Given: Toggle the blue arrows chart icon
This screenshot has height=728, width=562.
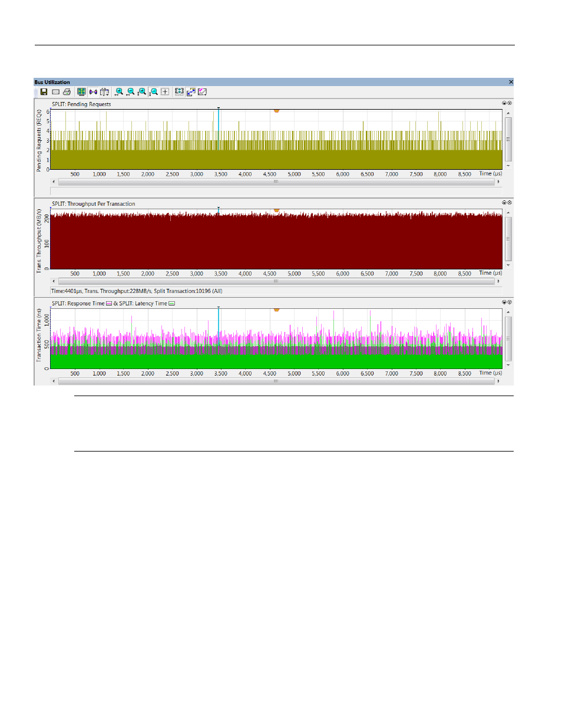Looking at the screenshot, I should click(x=191, y=92).
